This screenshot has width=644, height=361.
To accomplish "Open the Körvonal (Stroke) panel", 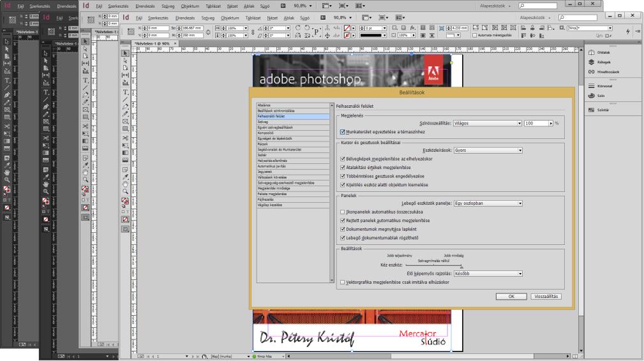I will click(600, 86).
